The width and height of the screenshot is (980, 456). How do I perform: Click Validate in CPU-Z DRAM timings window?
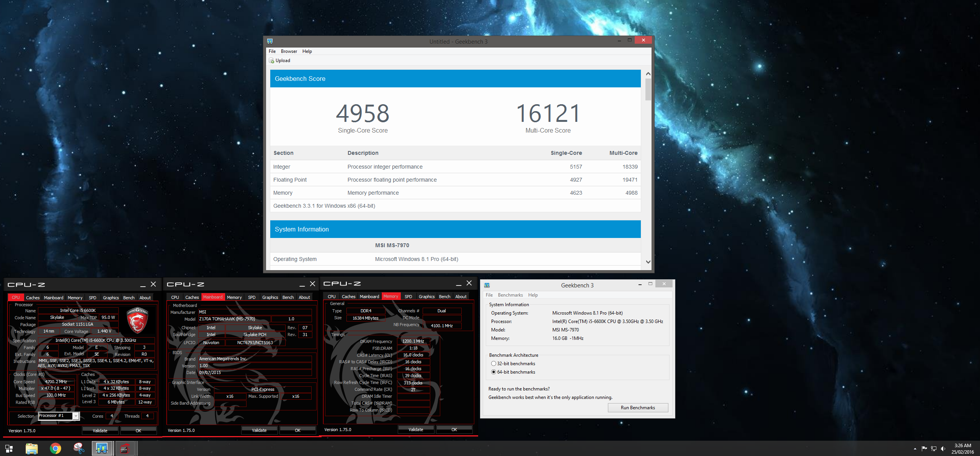pos(416,430)
